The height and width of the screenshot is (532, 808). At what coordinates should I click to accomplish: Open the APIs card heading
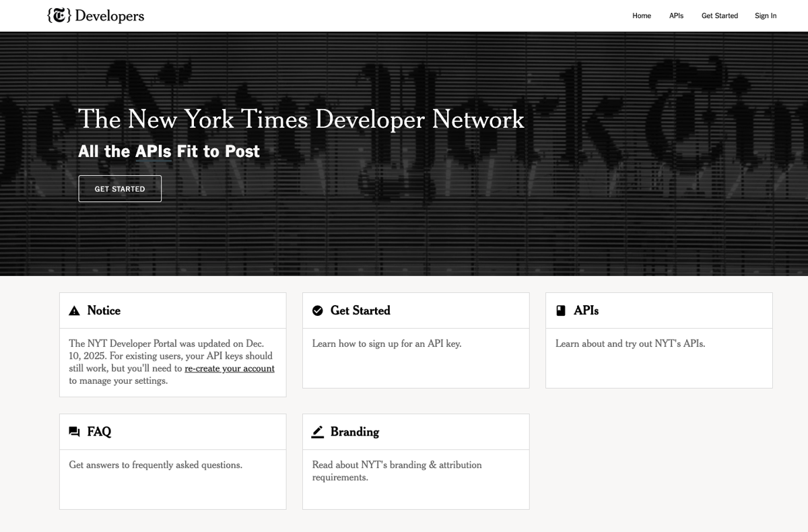[x=586, y=310]
